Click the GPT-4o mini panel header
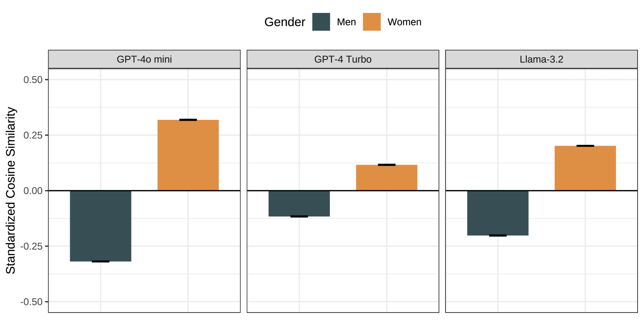 tap(144, 59)
